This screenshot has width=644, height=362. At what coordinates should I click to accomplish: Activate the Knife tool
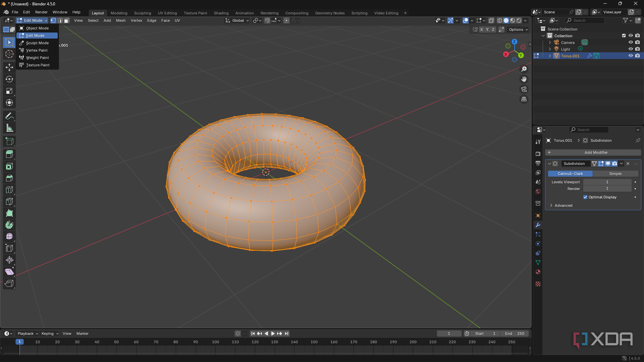tap(9, 201)
